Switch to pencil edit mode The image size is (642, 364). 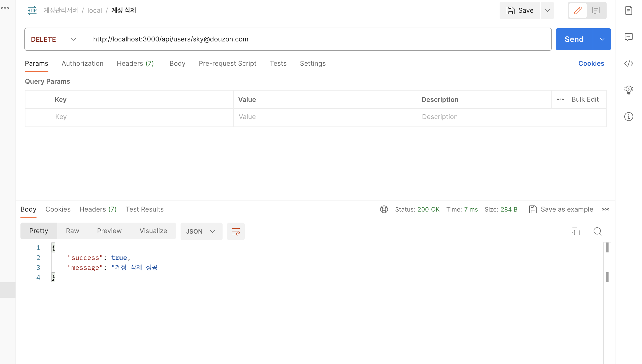(578, 10)
